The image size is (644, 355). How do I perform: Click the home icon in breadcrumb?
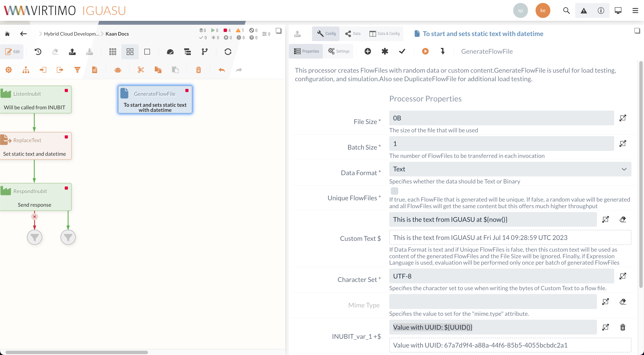(x=7, y=34)
